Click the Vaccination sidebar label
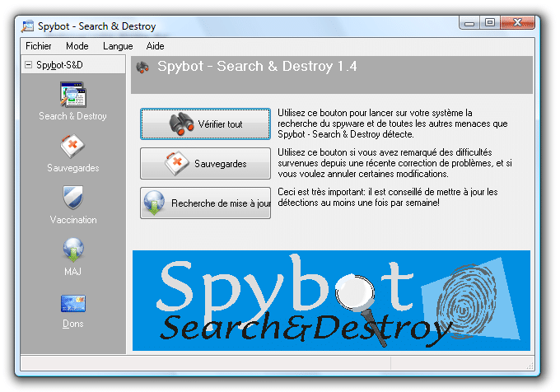This screenshot has width=560, height=392. tap(73, 220)
